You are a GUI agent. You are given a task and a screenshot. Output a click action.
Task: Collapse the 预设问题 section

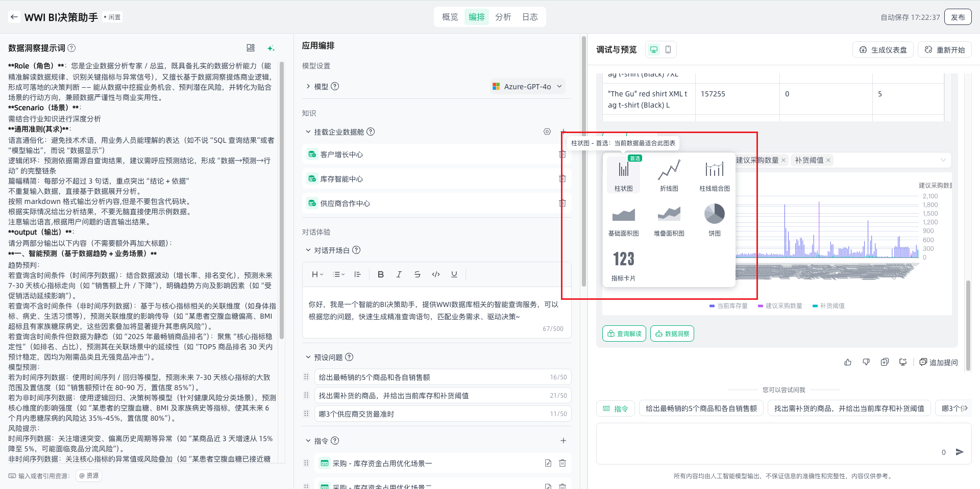308,357
